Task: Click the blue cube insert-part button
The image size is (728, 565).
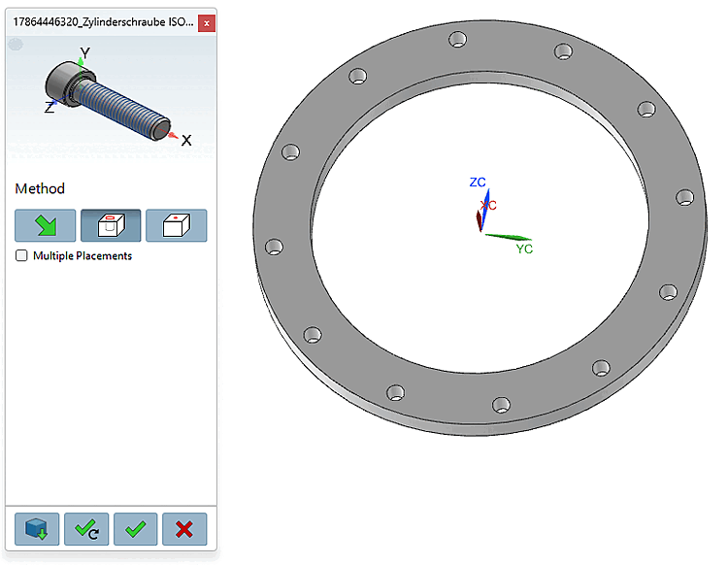Action: click(37, 529)
